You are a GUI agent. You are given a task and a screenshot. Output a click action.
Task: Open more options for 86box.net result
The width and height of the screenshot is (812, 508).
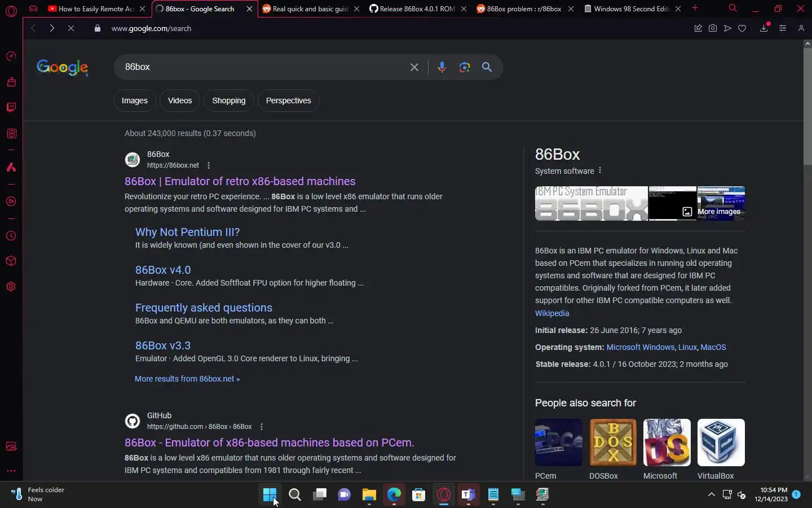coord(209,165)
